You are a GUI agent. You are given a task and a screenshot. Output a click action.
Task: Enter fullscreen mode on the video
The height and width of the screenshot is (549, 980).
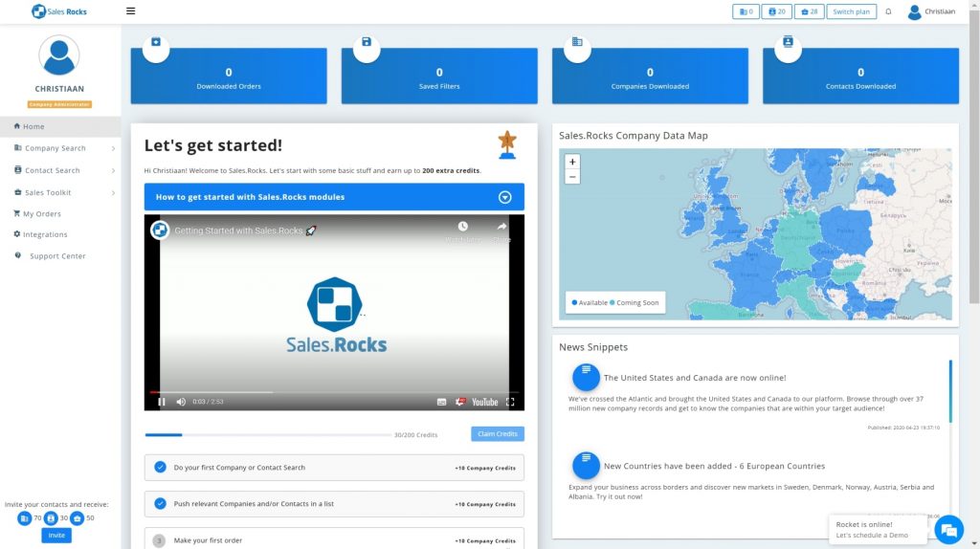point(510,402)
